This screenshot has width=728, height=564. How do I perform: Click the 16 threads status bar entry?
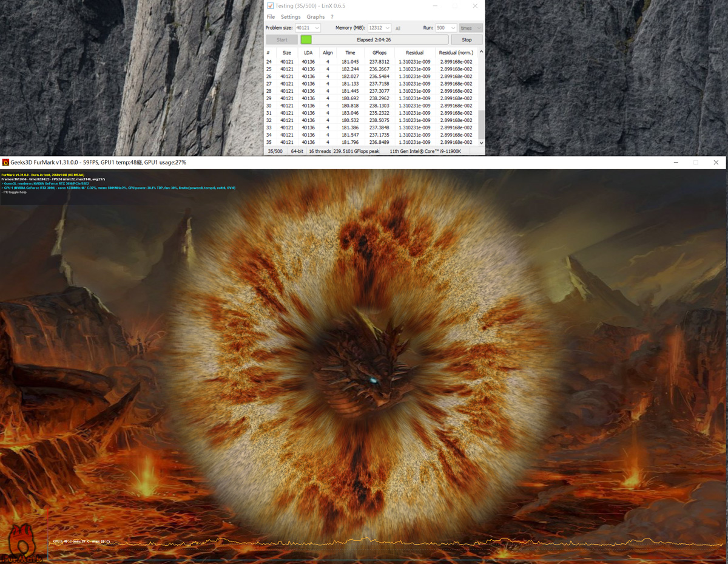319,151
